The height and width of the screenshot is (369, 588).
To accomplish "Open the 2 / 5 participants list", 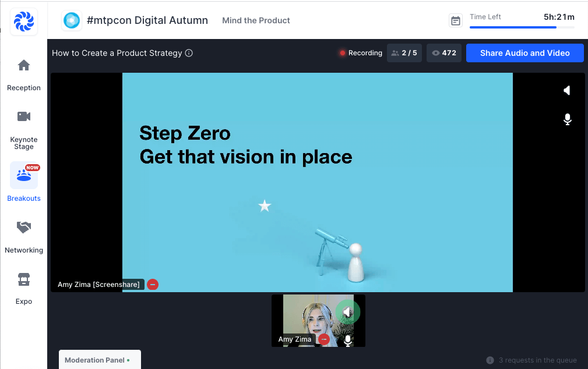I will [x=404, y=53].
